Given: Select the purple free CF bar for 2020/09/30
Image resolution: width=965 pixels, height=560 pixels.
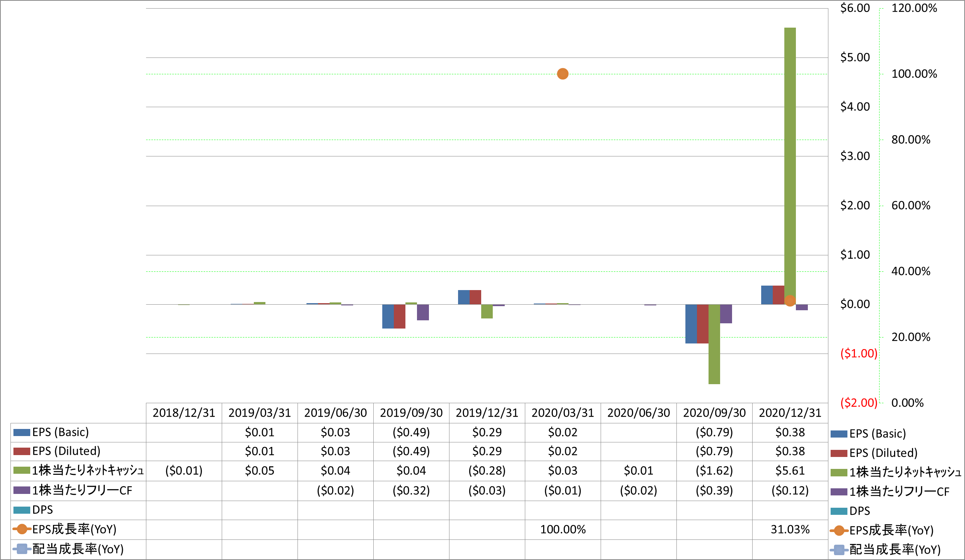Looking at the screenshot, I should (x=726, y=314).
